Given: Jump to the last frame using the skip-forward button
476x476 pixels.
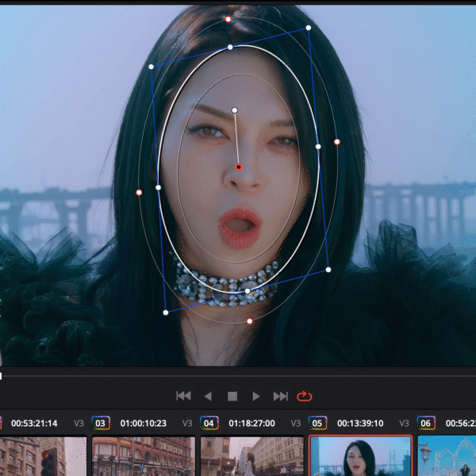Looking at the screenshot, I should (281, 396).
